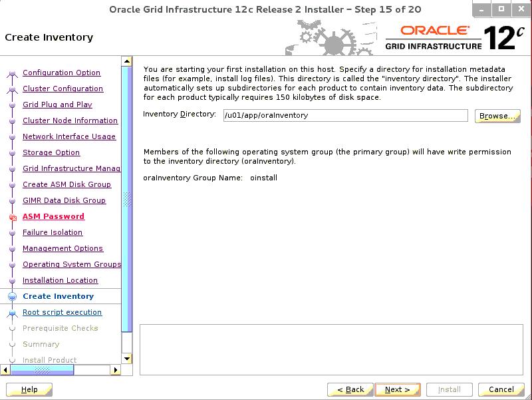Viewport: 532px width, 400px height.
Task: Click the Root script execution step marker
Action: 12,313
